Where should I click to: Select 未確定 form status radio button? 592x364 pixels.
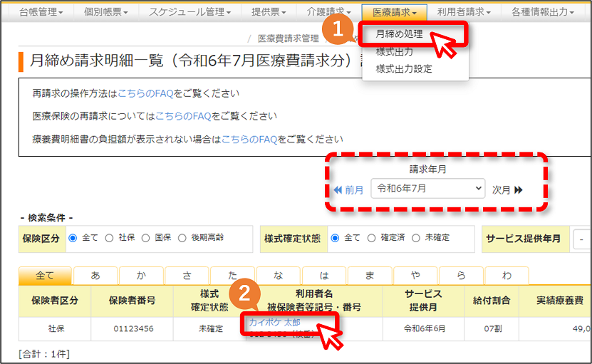coord(416,238)
